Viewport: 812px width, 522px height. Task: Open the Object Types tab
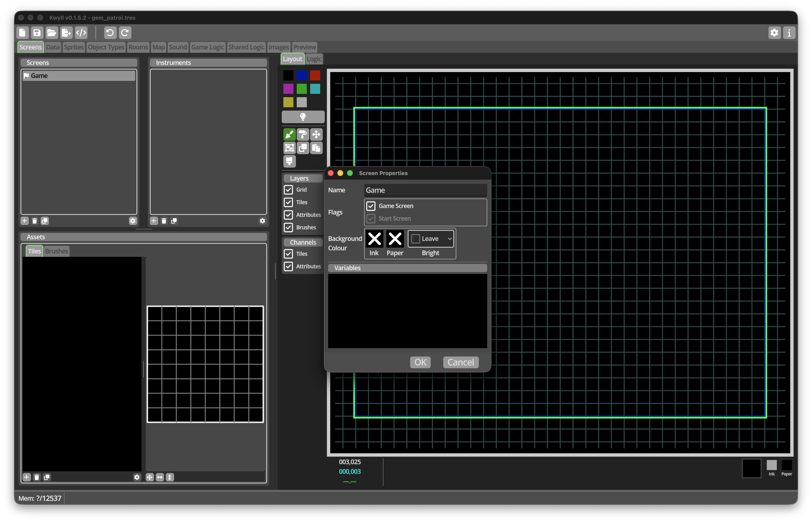click(x=106, y=47)
